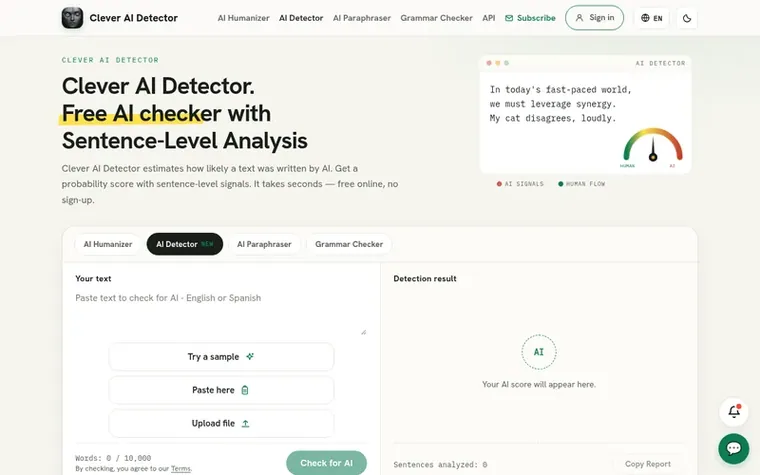This screenshot has width=760, height=475.
Task: Click the gauge meter in the demo card
Action: [x=652, y=145]
